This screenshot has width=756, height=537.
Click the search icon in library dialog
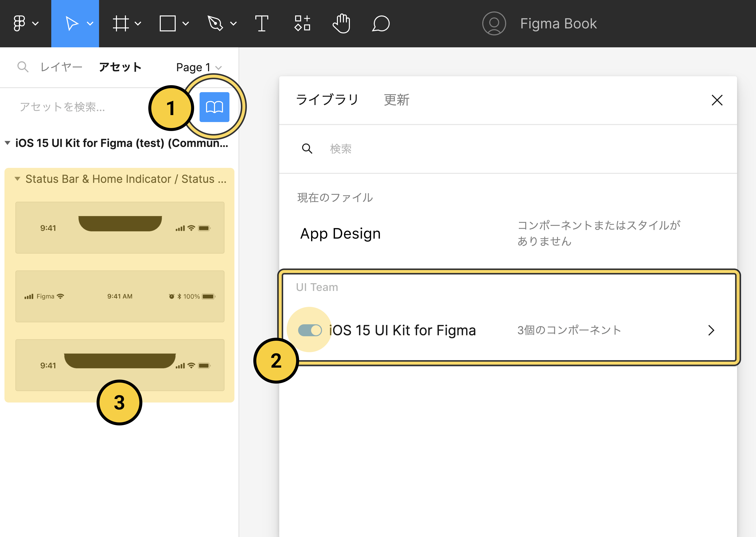click(307, 149)
